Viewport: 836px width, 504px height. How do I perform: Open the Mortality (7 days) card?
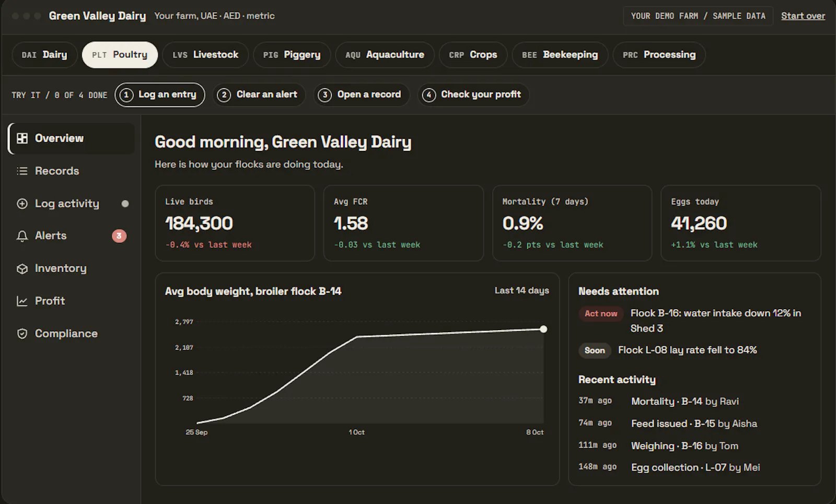pos(572,223)
